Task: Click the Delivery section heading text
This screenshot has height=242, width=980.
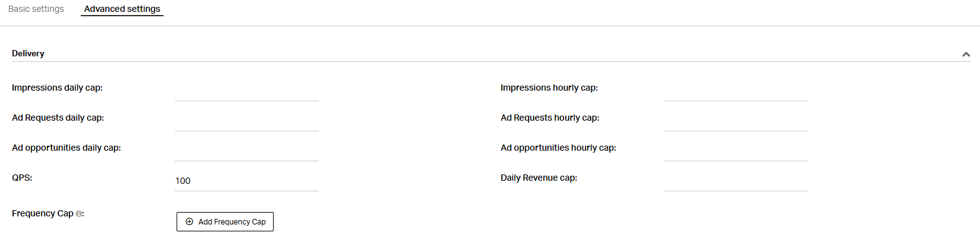Action: pos(28,54)
